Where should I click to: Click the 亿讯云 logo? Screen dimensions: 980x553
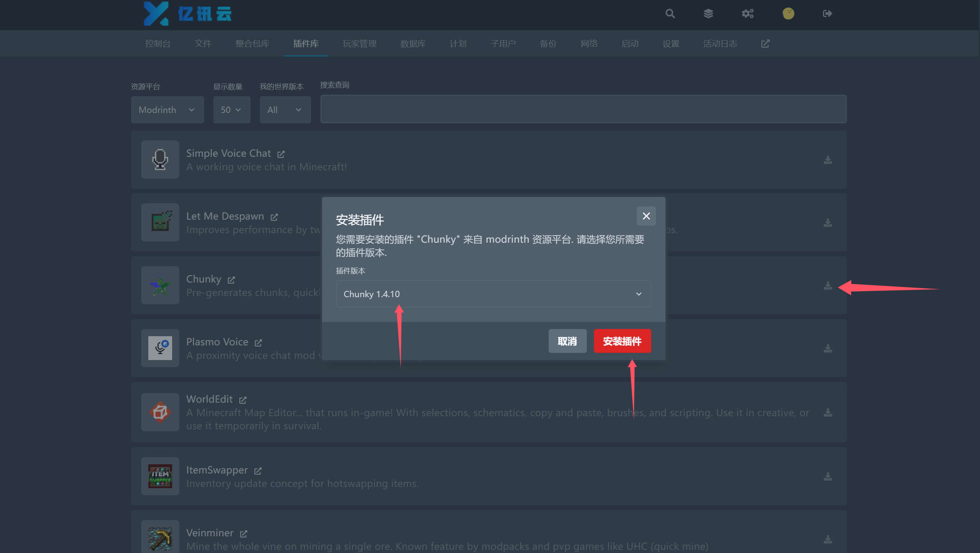[187, 14]
